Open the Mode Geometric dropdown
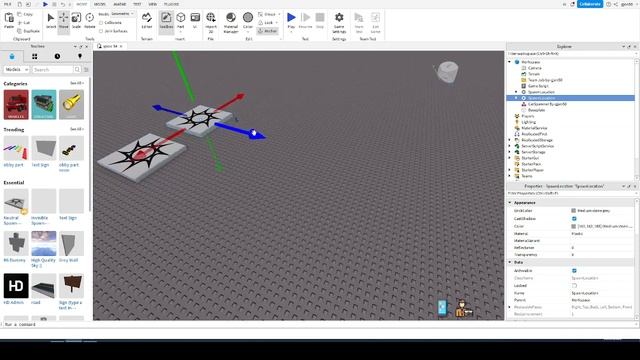The image size is (640, 360). 123,14
